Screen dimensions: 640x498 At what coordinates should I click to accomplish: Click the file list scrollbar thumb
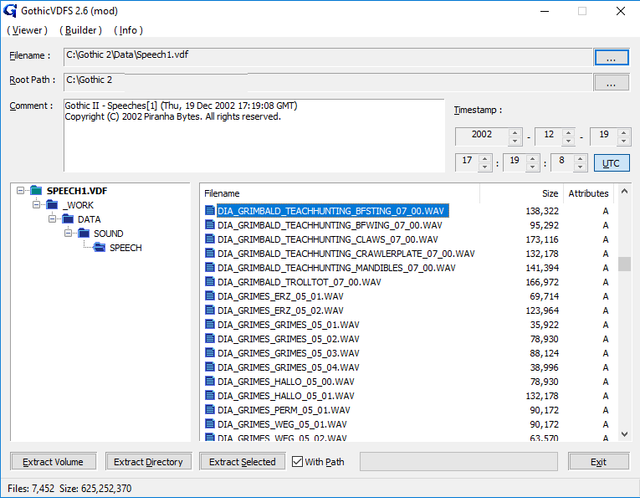[624, 264]
